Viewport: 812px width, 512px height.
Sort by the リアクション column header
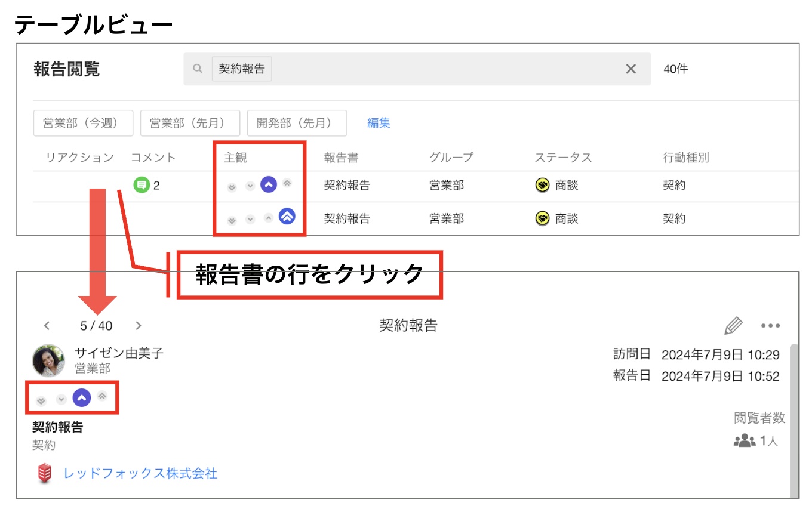pyautogui.click(x=79, y=158)
